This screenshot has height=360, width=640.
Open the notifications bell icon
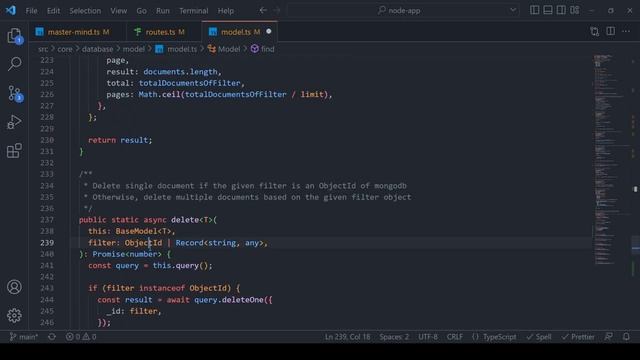click(x=626, y=337)
